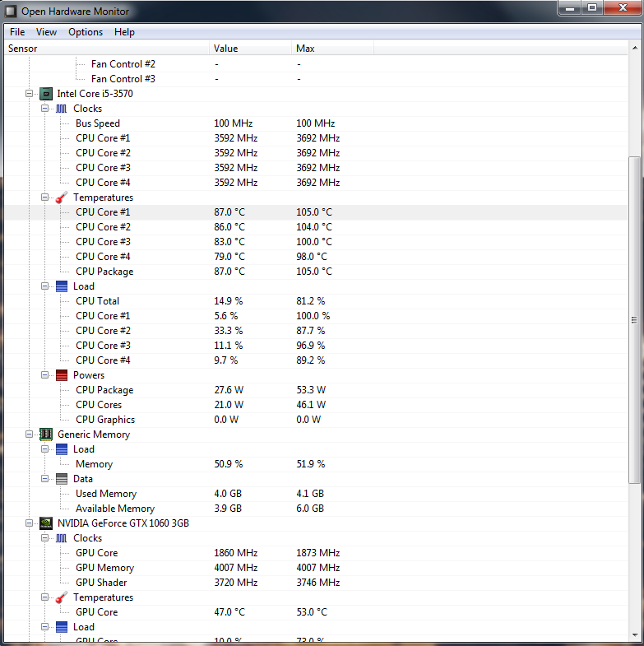Click the NVIDIA GeForce GTX 1060 logo icon
The height and width of the screenshot is (646, 644).
pos(46,523)
